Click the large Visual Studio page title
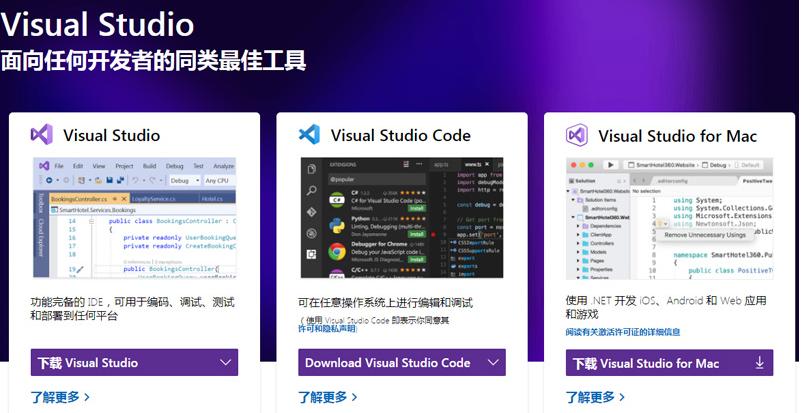 (97, 24)
